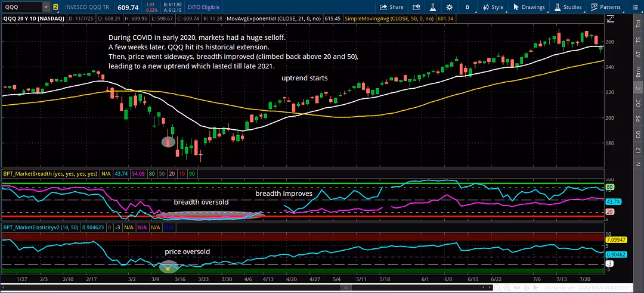This screenshot has height=293, width=644.
Task: Open the Style menu
Action: [493, 7]
